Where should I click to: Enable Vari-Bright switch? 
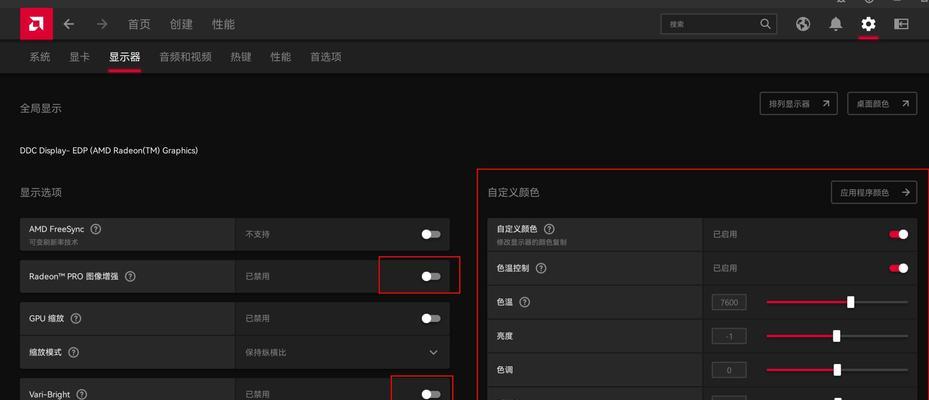pyautogui.click(x=431, y=394)
